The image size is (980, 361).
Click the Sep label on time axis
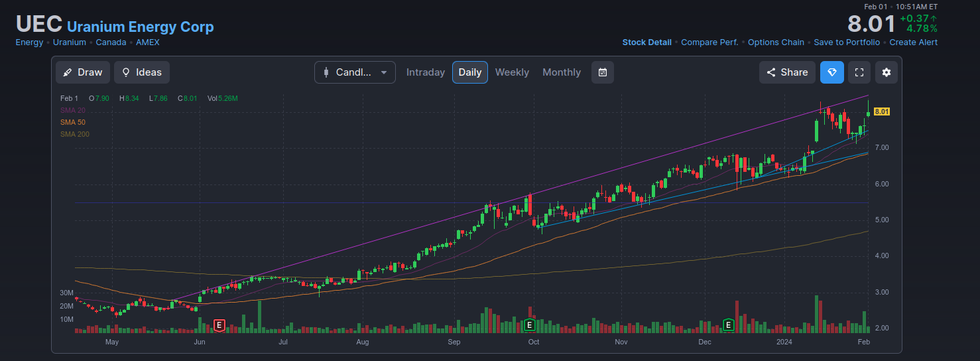pyautogui.click(x=454, y=342)
